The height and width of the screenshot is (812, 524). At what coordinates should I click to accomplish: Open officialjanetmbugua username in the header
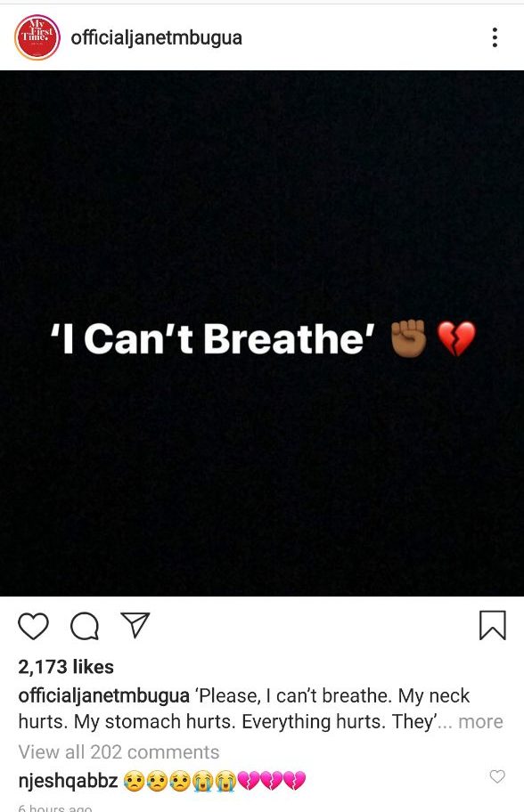157,37
